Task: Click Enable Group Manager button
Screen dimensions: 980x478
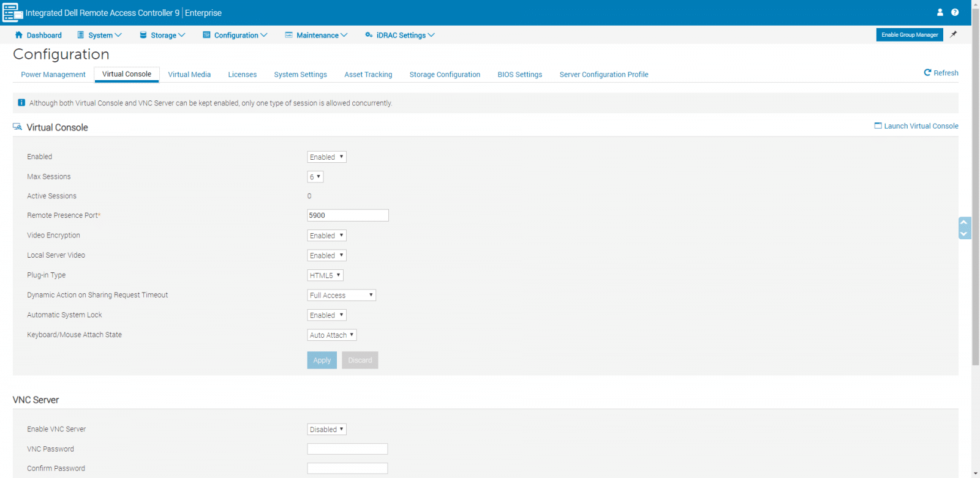Action: (910, 35)
